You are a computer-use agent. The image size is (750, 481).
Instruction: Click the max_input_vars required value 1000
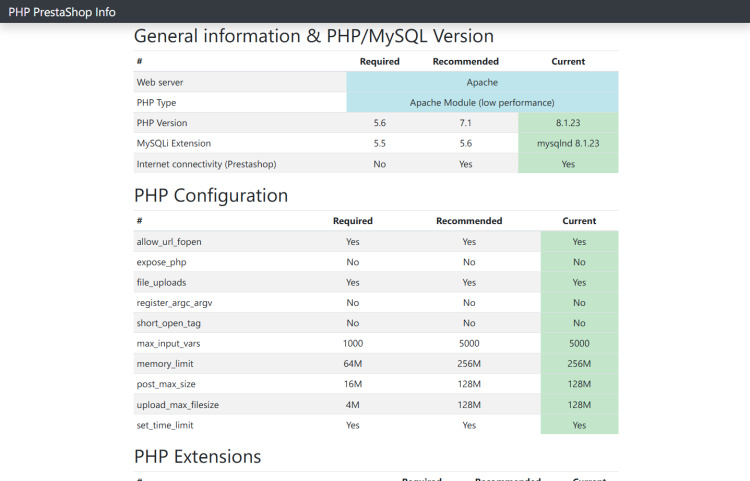click(x=353, y=343)
